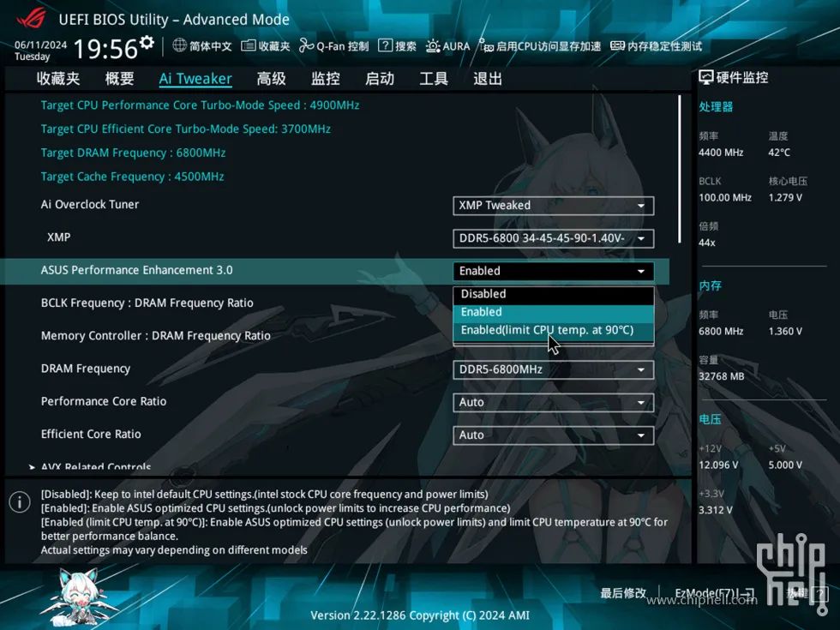The width and height of the screenshot is (840, 630).
Task: Click the ROG logo icon
Action: (x=31, y=19)
